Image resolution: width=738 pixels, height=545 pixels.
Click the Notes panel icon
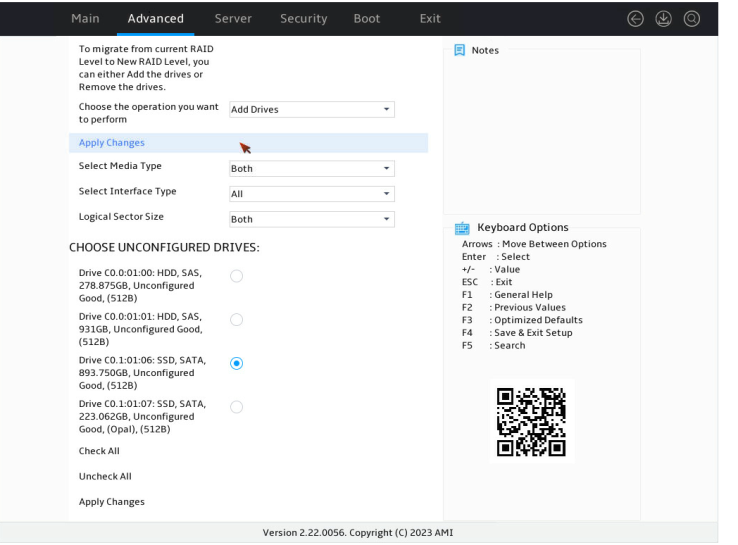click(459, 50)
